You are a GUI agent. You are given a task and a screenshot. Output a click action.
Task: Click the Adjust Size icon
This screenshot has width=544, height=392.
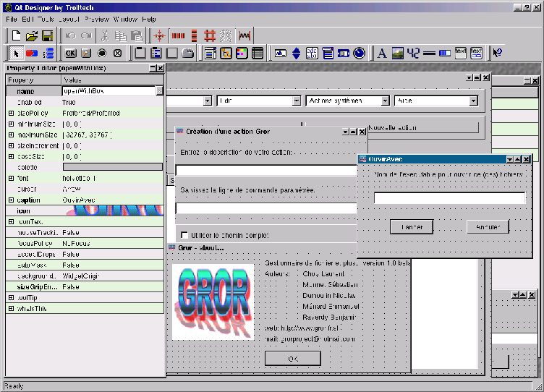click(160, 35)
